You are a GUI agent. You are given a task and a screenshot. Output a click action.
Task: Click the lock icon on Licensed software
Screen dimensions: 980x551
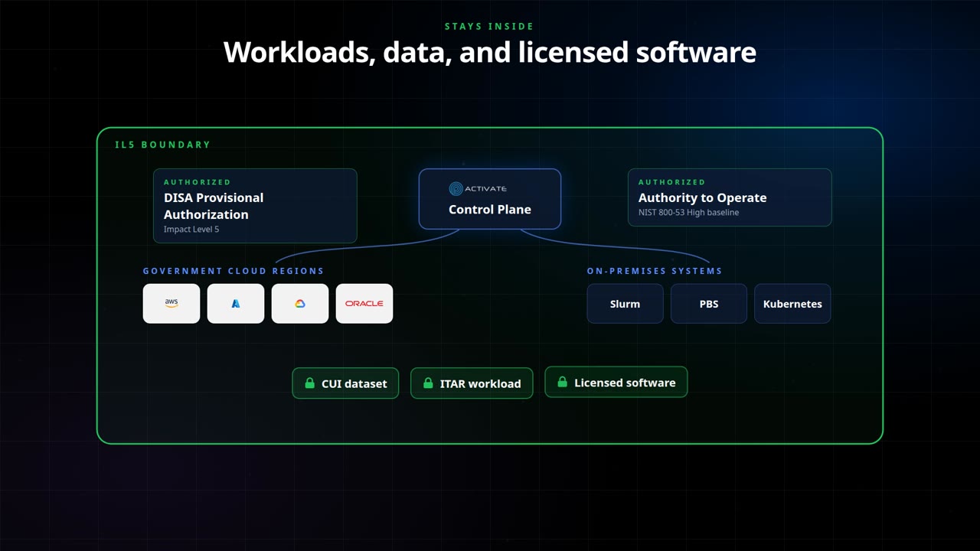coord(562,382)
